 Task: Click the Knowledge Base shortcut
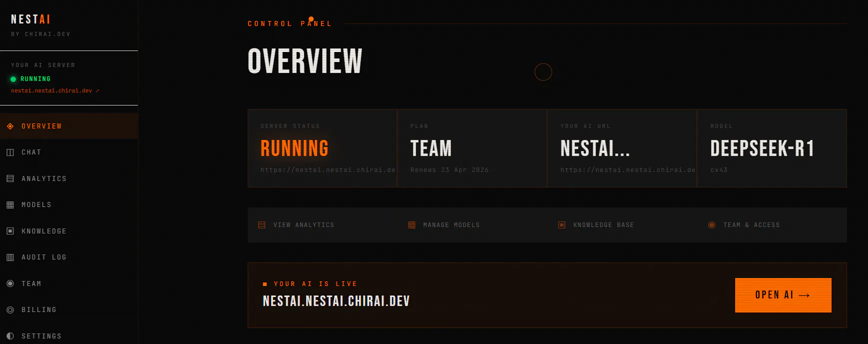click(622, 225)
